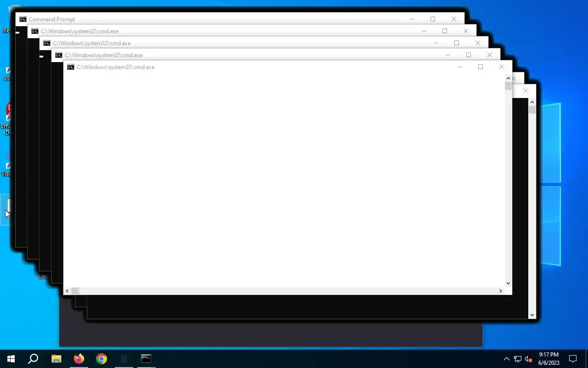588x368 pixels.
Task: Open the Action Center notifications icon
Action: pyautogui.click(x=573, y=359)
